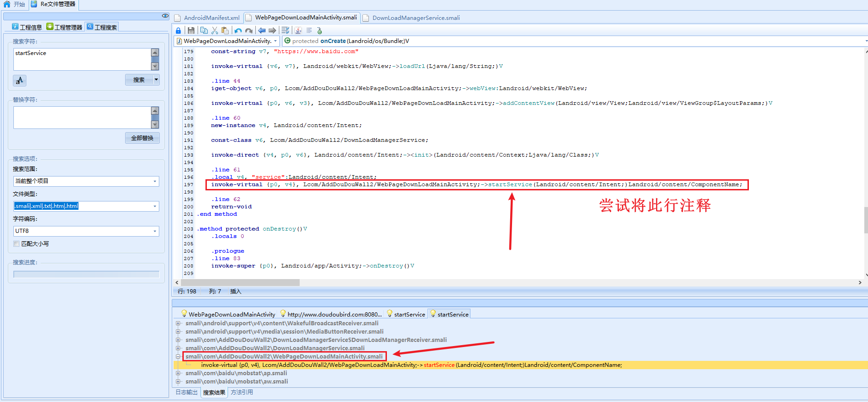The height and width of the screenshot is (402, 868).
Task: Open the 字符编码 UTF8 dropdown
Action: click(x=155, y=231)
